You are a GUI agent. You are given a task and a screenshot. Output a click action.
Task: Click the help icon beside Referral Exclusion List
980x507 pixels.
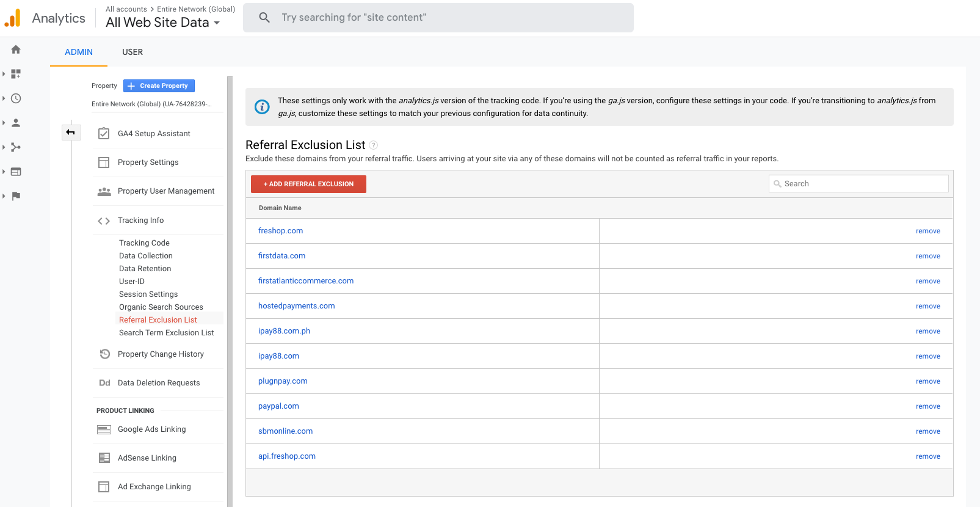click(374, 145)
